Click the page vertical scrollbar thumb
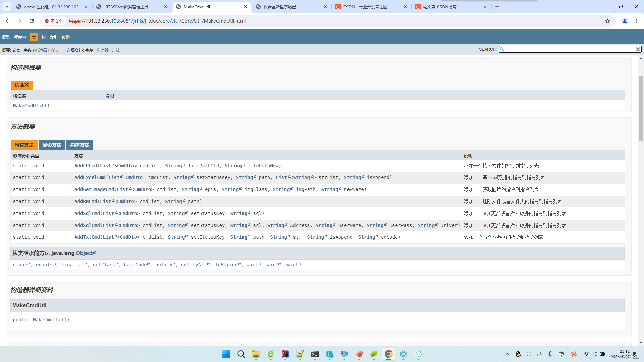This screenshot has width=644, height=362. (x=641, y=108)
